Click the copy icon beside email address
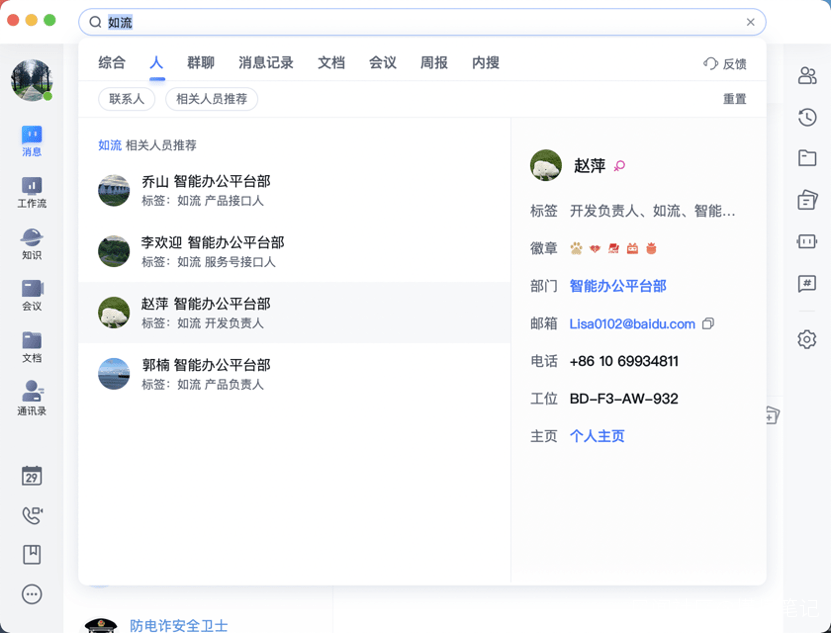The height and width of the screenshot is (634, 832). click(708, 324)
